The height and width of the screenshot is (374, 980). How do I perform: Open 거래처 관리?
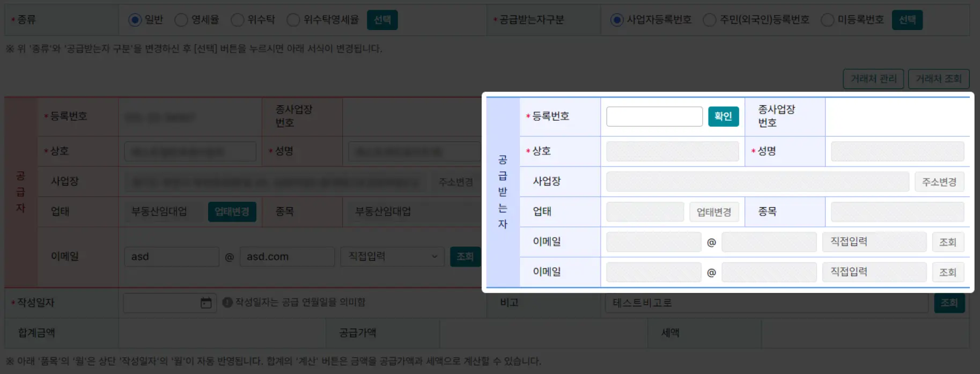pos(873,79)
